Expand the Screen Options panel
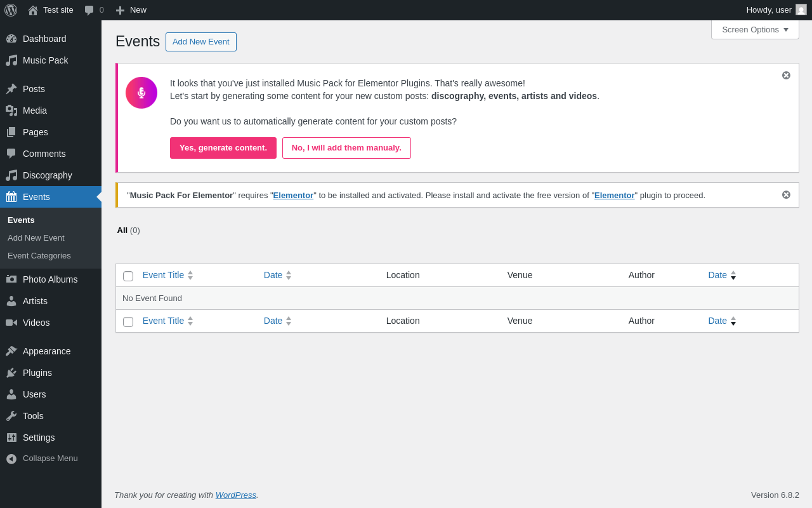This screenshot has width=812, height=508. tap(755, 29)
